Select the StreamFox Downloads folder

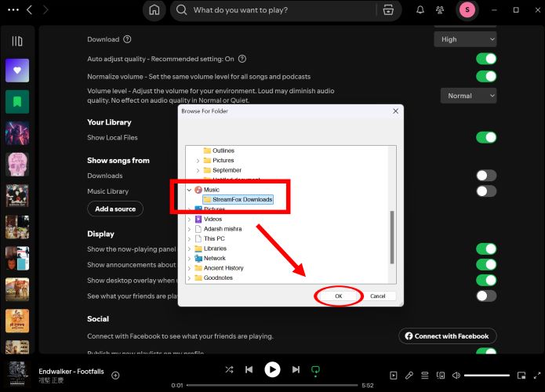coord(242,200)
